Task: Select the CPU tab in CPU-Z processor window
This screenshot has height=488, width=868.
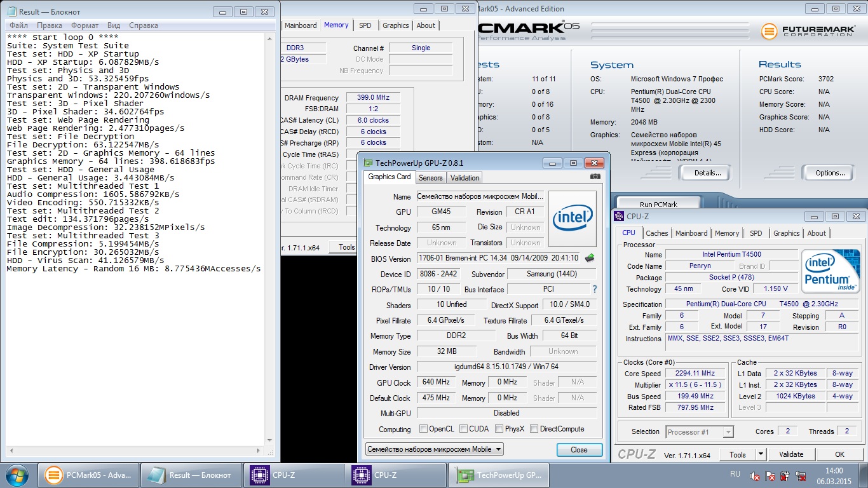Action: pos(629,233)
